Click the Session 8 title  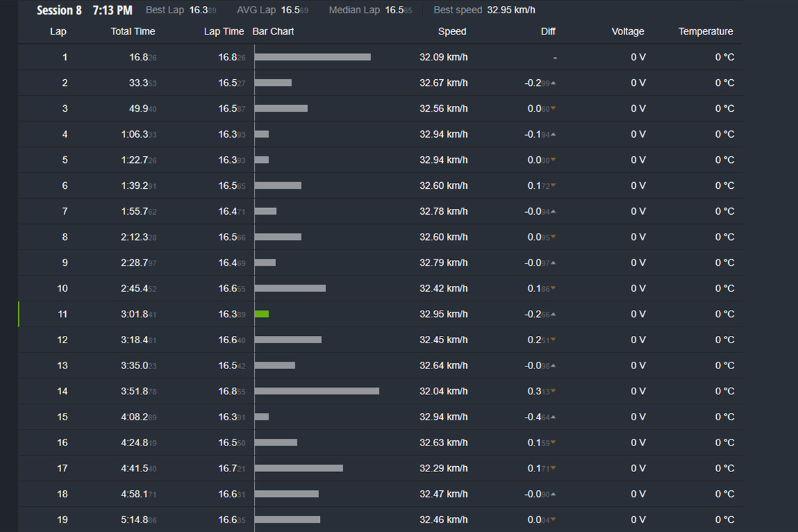tap(59, 11)
